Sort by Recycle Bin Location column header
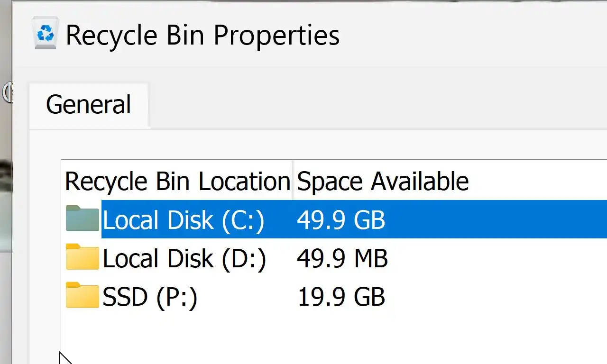 click(177, 181)
